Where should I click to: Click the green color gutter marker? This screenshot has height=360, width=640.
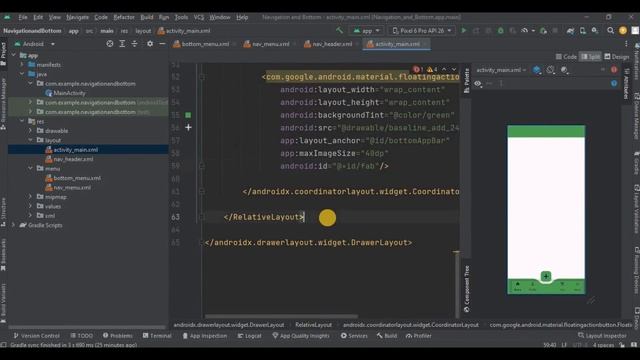188,115
